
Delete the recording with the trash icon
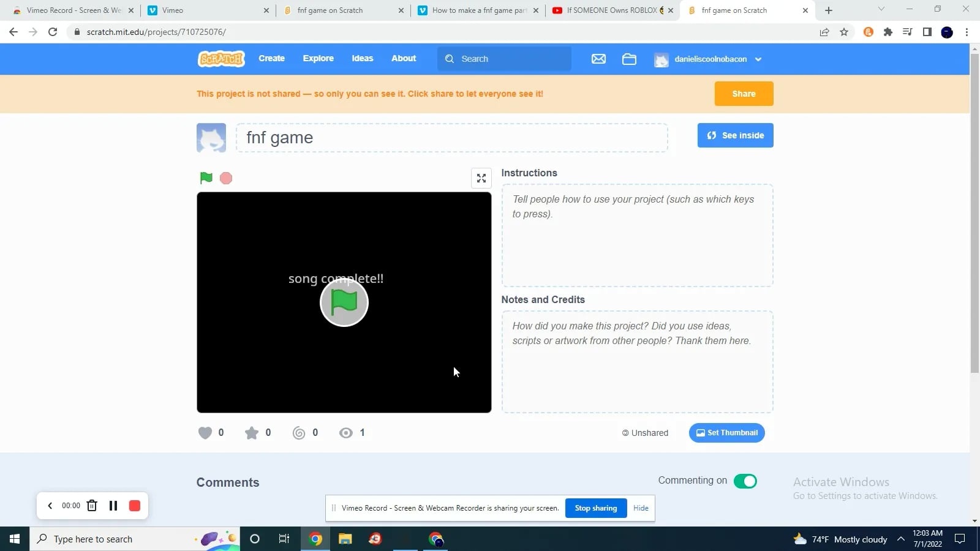(x=92, y=506)
